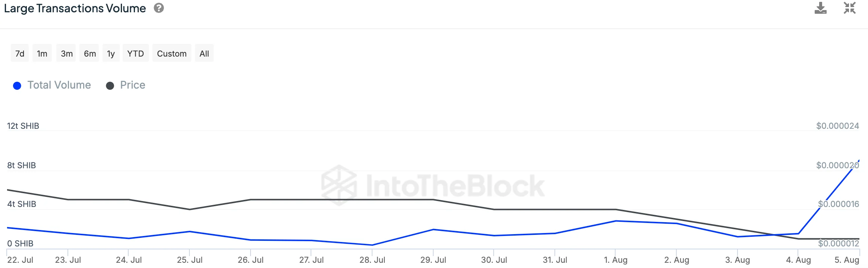Click the Large Transactions Volume title

tap(75, 9)
